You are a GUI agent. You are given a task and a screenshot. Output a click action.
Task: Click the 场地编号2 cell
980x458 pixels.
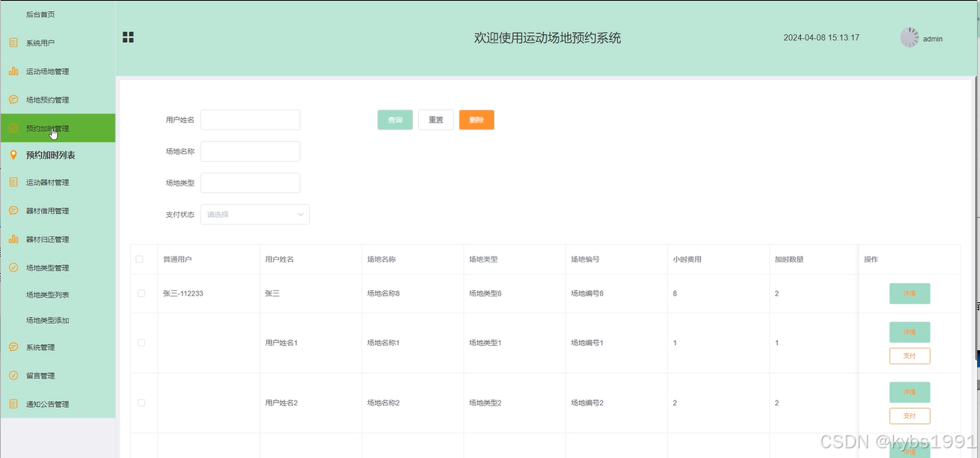tap(587, 403)
